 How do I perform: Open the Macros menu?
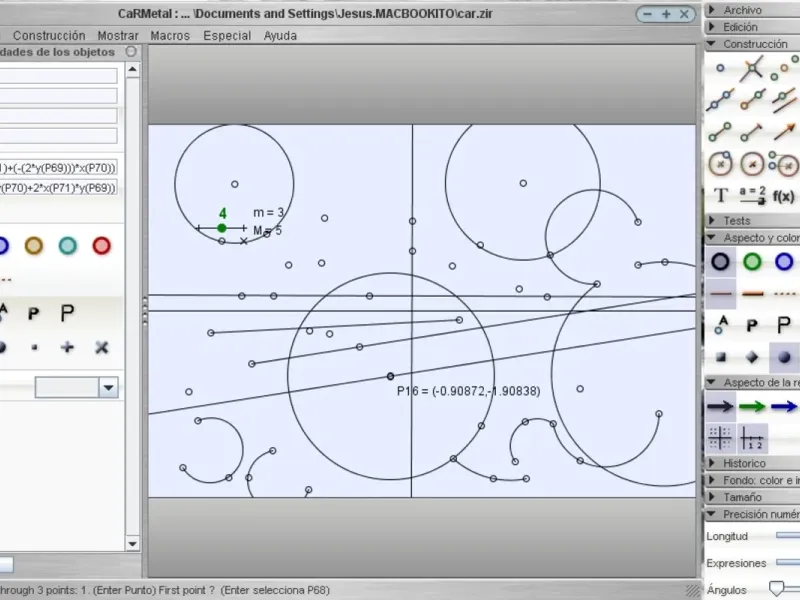(170, 36)
